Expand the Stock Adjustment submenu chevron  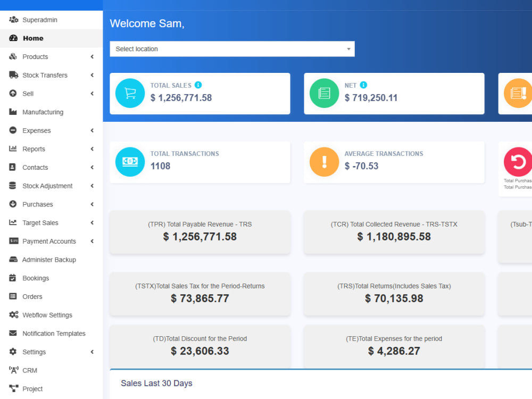click(x=92, y=185)
